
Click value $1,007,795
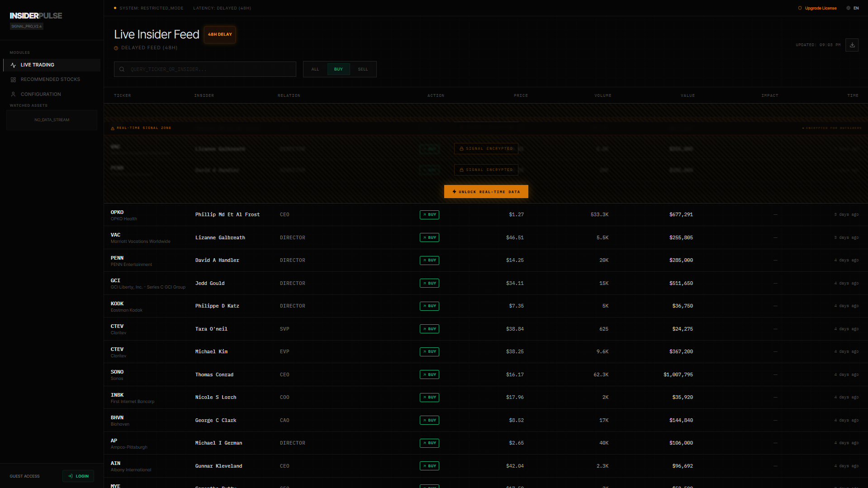pos(678,374)
